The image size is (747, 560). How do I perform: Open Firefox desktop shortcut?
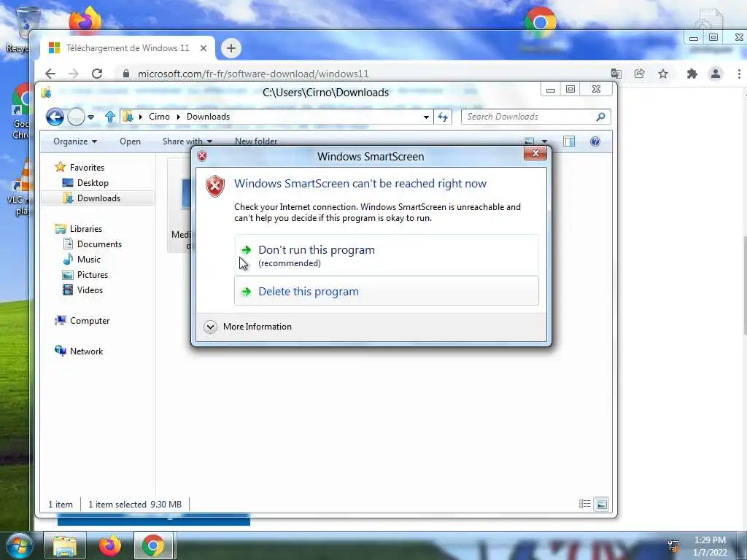coord(85,19)
